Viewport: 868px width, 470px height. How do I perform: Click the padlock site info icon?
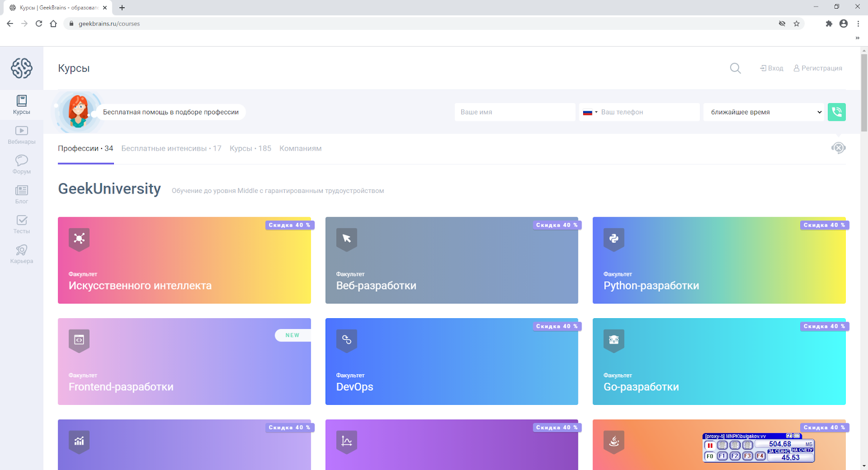pos(71,23)
